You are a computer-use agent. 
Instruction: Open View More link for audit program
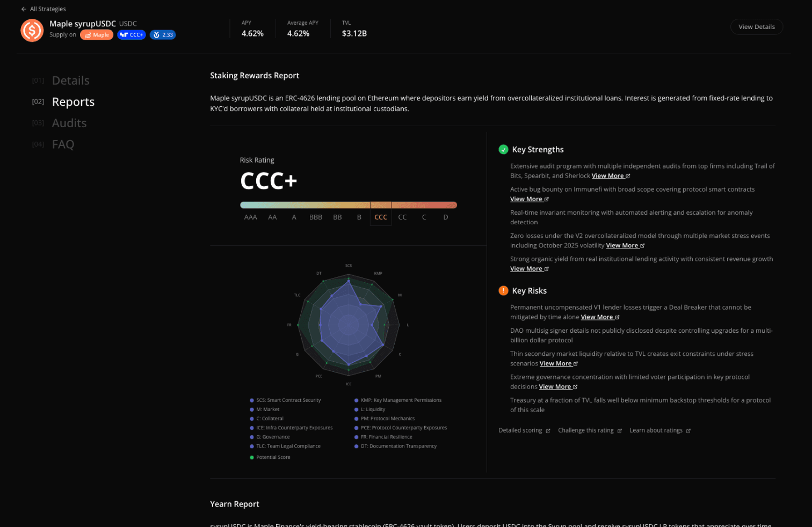[x=611, y=176]
